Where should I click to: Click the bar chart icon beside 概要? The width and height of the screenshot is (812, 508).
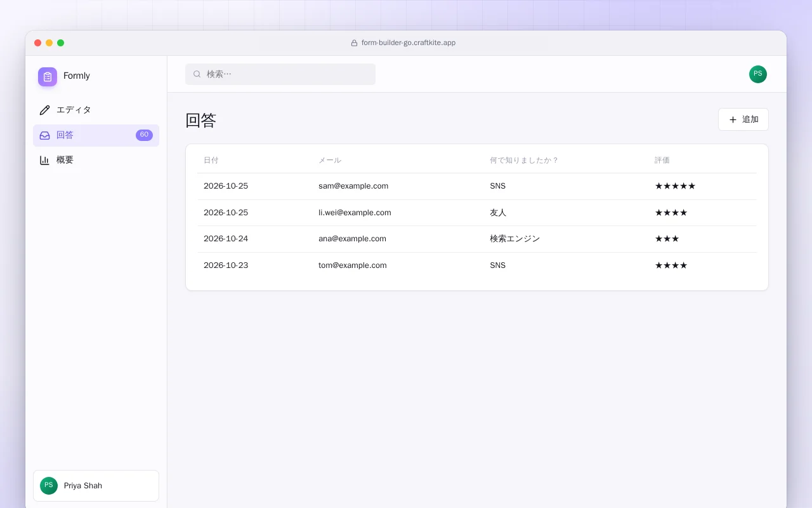pyautogui.click(x=44, y=160)
